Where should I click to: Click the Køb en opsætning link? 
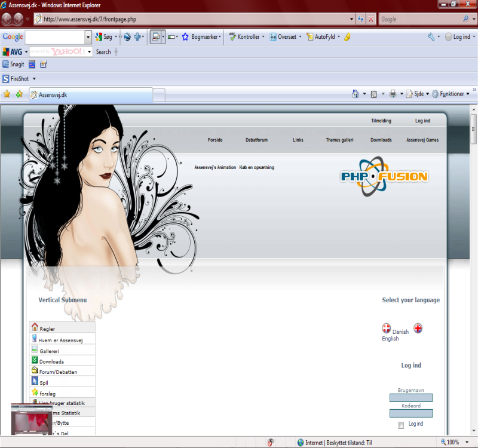point(257,167)
